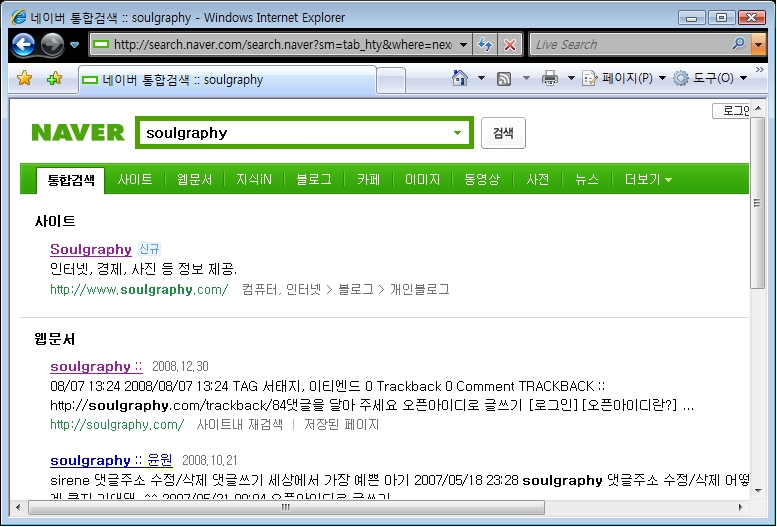
Task: Click the Naver search box containing soulgraphy
Action: pos(304,133)
